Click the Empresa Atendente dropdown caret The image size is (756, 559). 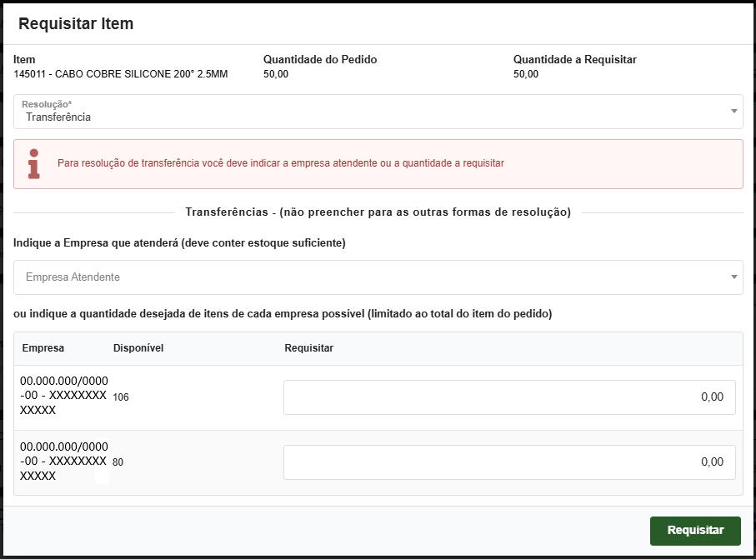(733, 277)
